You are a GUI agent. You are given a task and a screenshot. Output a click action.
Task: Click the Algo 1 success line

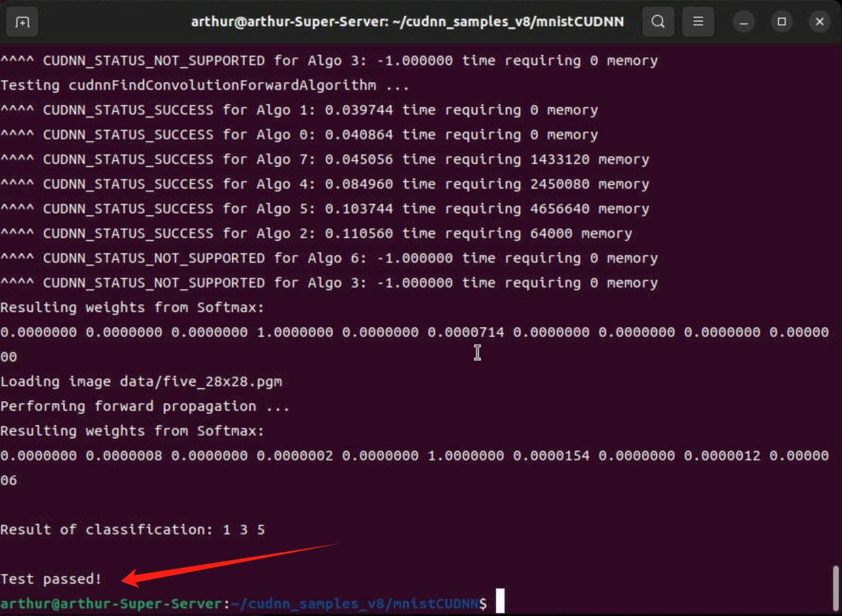[299, 110]
